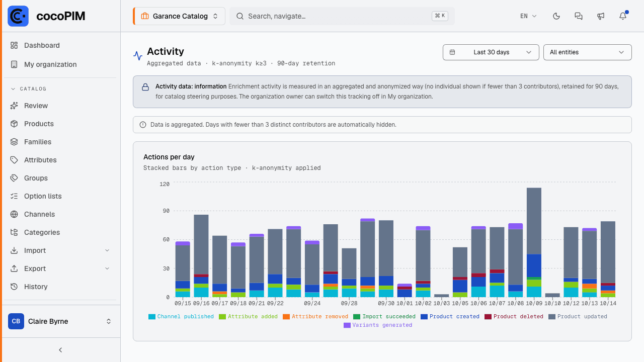The width and height of the screenshot is (644, 362).
Task: Toggle Attribute added legend series
Action: pos(248,317)
